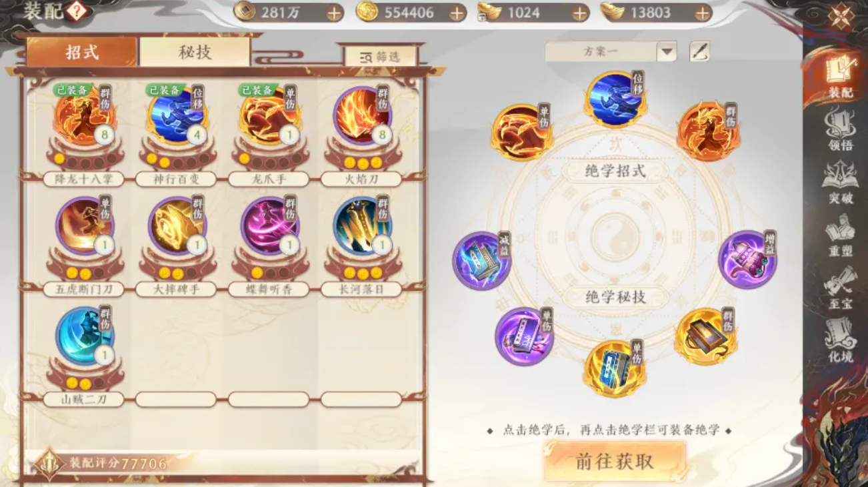The height and width of the screenshot is (487, 868).
Task: Go to the 至宝 sidebar icon
Action: click(x=840, y=288)
